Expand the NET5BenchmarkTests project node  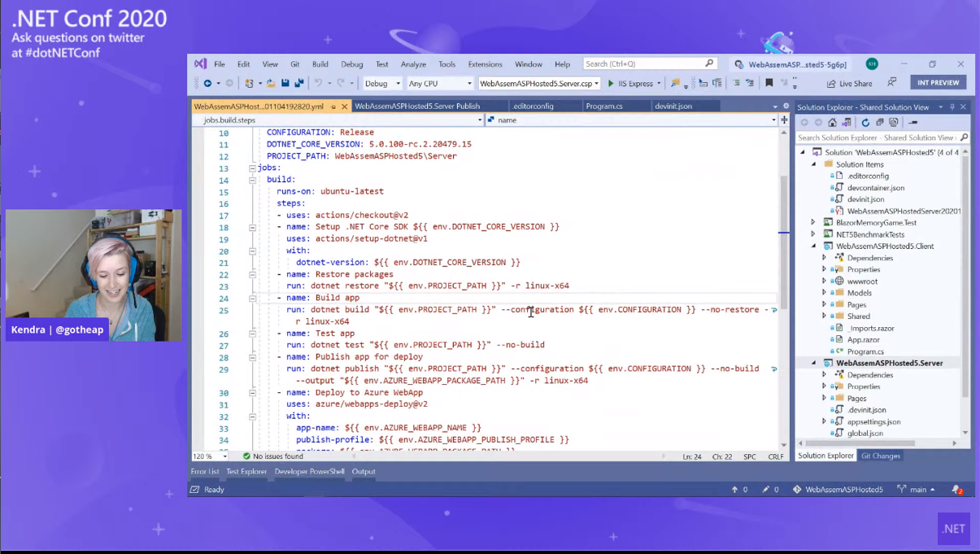click(x=812, y=234)
